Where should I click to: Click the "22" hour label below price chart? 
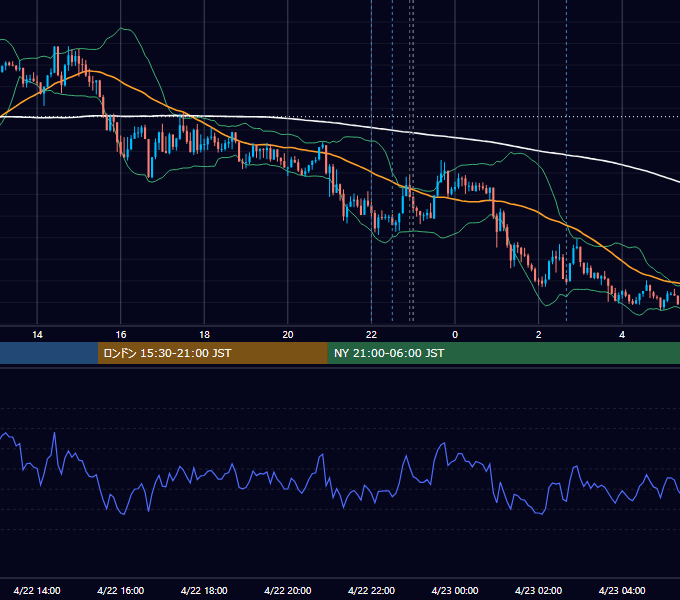pyautogui.click(x=372, y=335)
